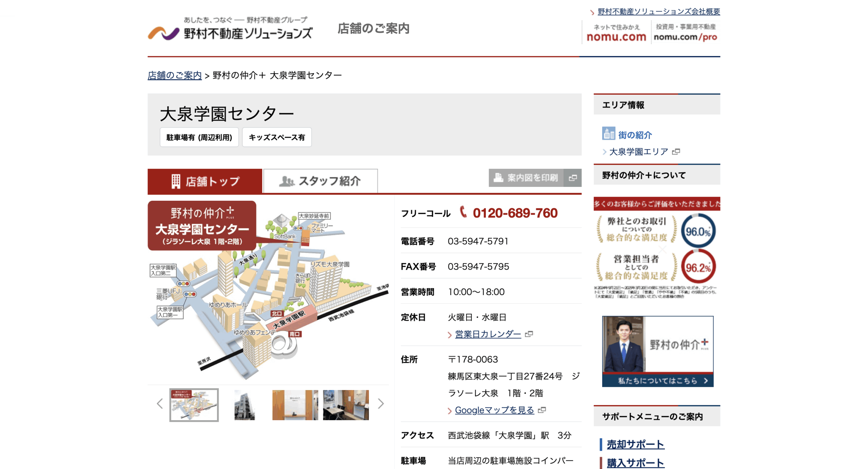Click the red phone icon beside 0120-689-760

click(462, 213)
